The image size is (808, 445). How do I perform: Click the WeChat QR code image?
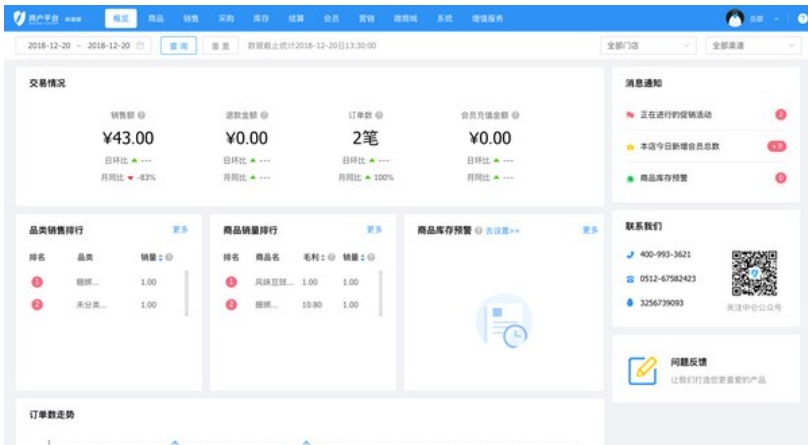point(754,273)
